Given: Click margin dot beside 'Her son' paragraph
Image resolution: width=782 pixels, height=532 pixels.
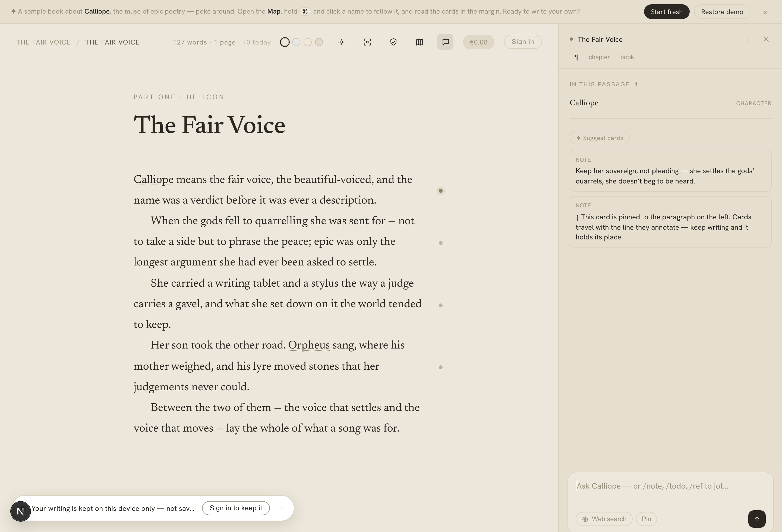Looking at the screenshot, I should click(x=440, y=367).
